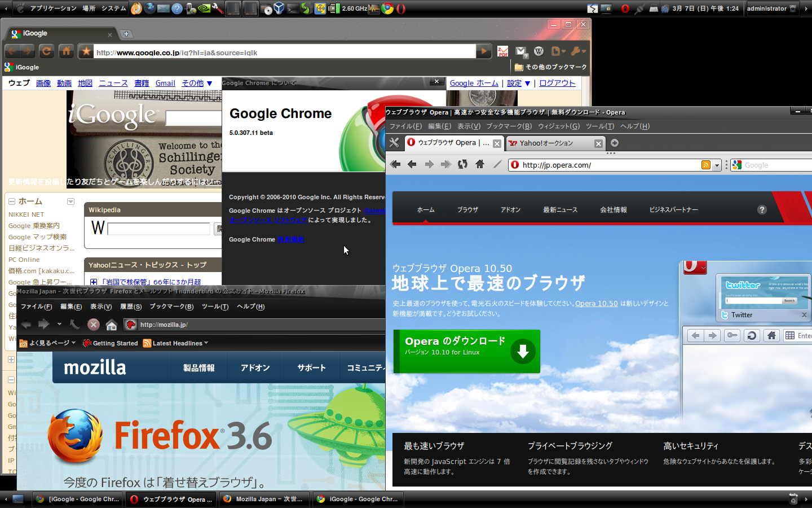Click the RSS feed icon in Opera's address bar
The width and height of the screenshot is (812, 508).
pyautogui.click(x=706, y=165)
